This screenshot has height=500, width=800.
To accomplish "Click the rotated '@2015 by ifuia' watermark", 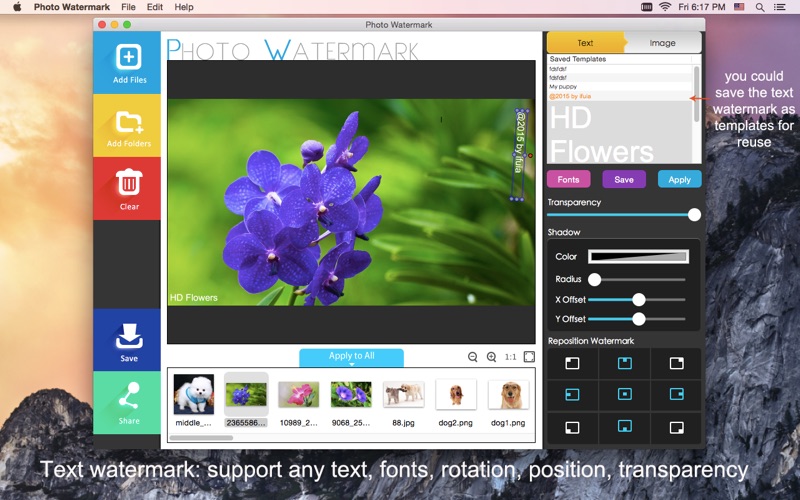I will click(x=519, y=155).
